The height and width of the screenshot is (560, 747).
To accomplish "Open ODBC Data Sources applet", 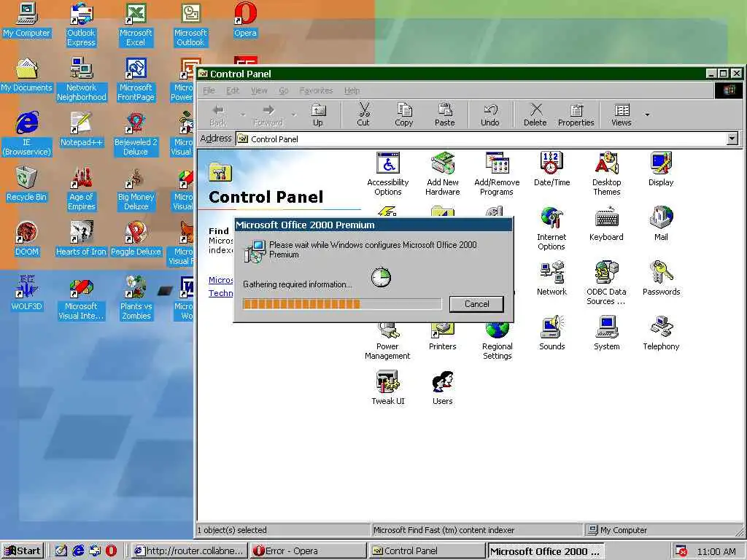I will tap(606, 284).
